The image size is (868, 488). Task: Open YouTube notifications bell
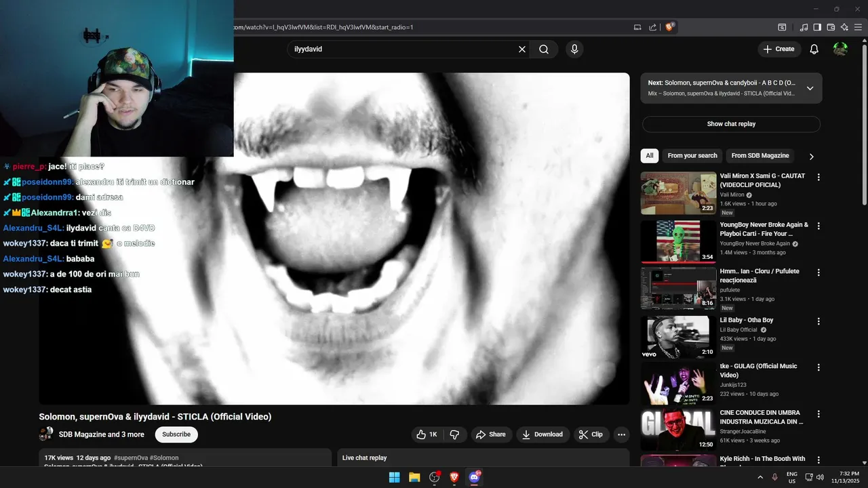click(x=814, y=49)
